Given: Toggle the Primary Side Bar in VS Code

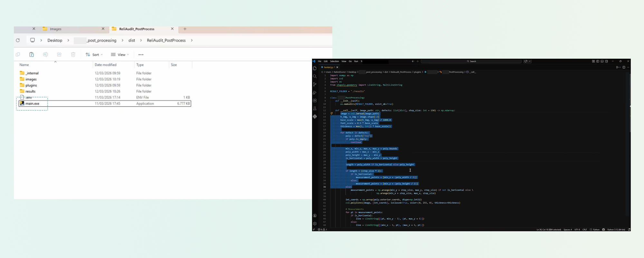Looking at the screenshot, I should pos(598,61).
